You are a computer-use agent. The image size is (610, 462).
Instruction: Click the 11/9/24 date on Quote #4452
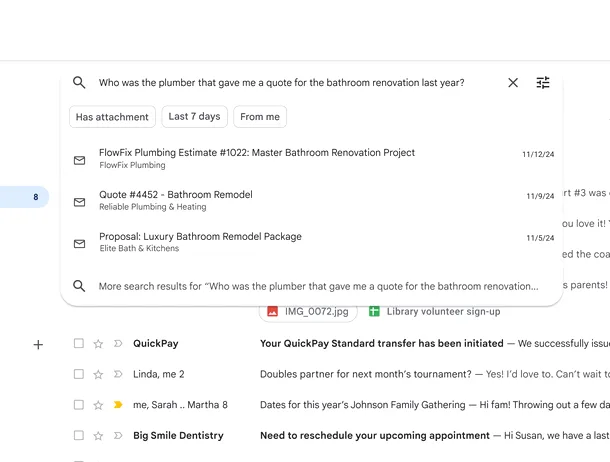[540, 196]
